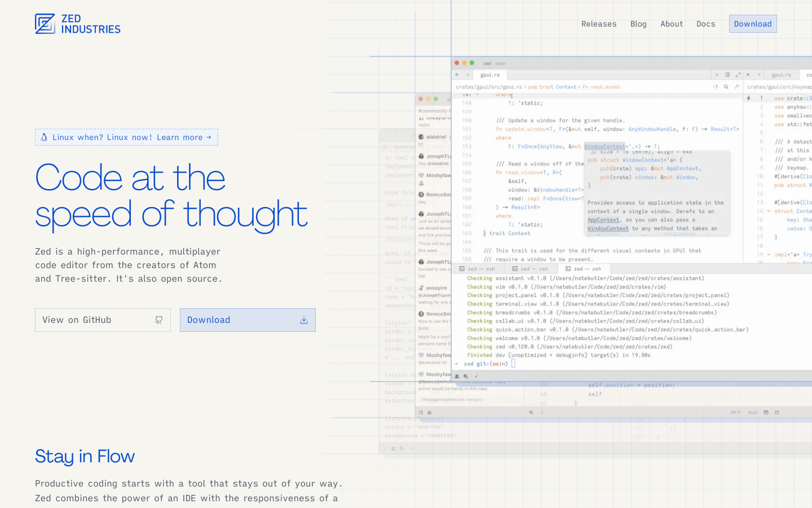Open the Docs page

pos(705,24)
